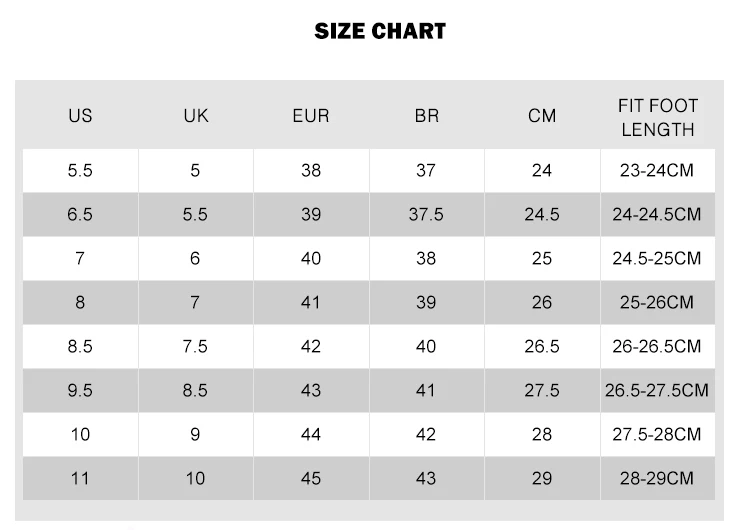The width and height of the screenshot is (738, 530).
Task: Select the 26.5-27.5CM foot length cell
Action: point(657,390)
